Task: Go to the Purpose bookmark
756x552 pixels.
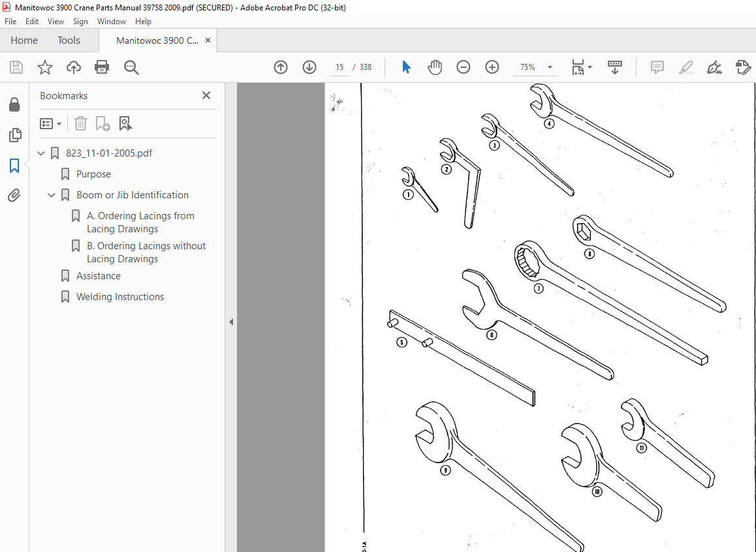Action: (93, 174)
